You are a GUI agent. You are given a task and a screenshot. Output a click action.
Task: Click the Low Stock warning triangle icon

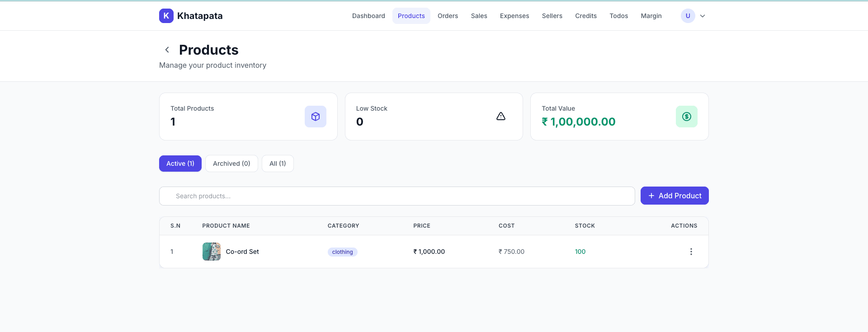(501, 117)
